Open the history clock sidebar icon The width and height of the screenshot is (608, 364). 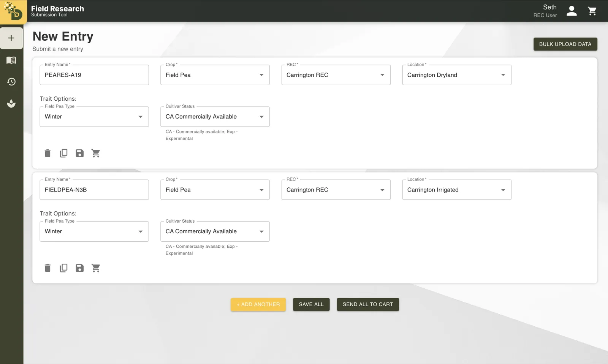(x=11, y=82)
